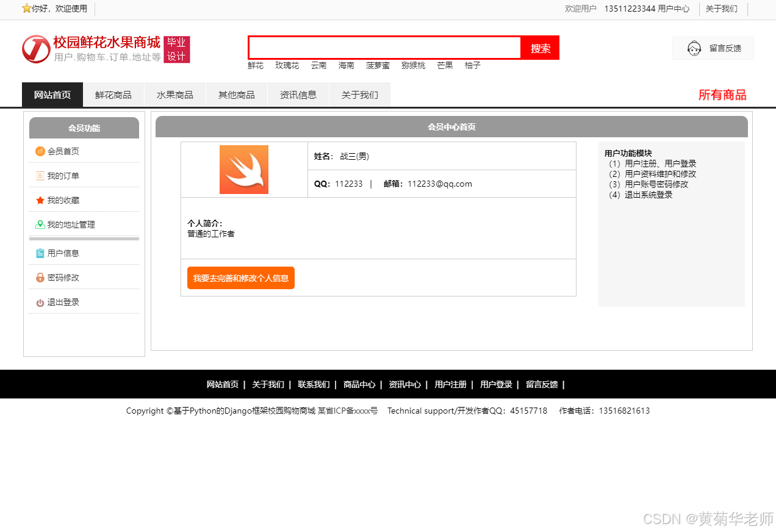The height and width of the screenshot is (532, 776).
Task: Click the 用户功能模块 heading
Action: (628, 153)
